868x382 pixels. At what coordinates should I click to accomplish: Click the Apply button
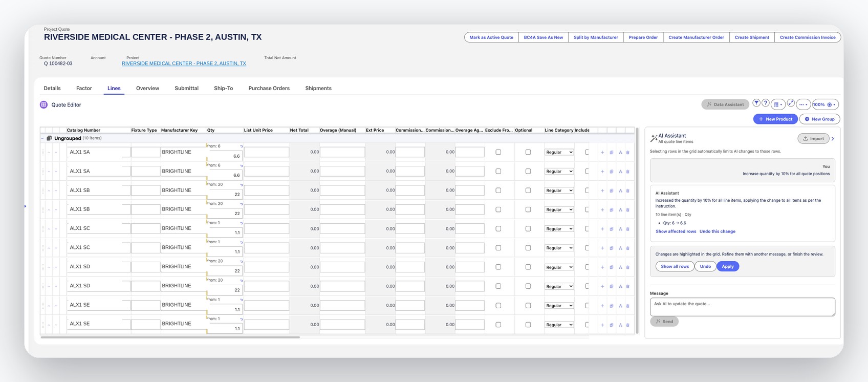[728, 266]
